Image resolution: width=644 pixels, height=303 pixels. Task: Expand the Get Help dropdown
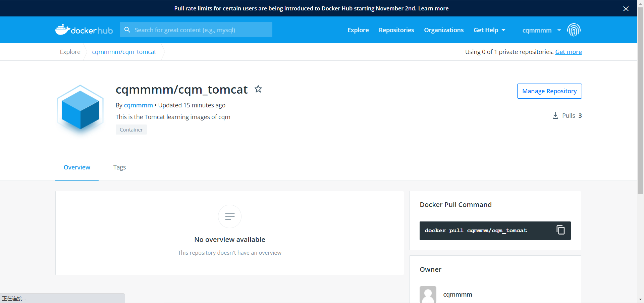(489, 30)
